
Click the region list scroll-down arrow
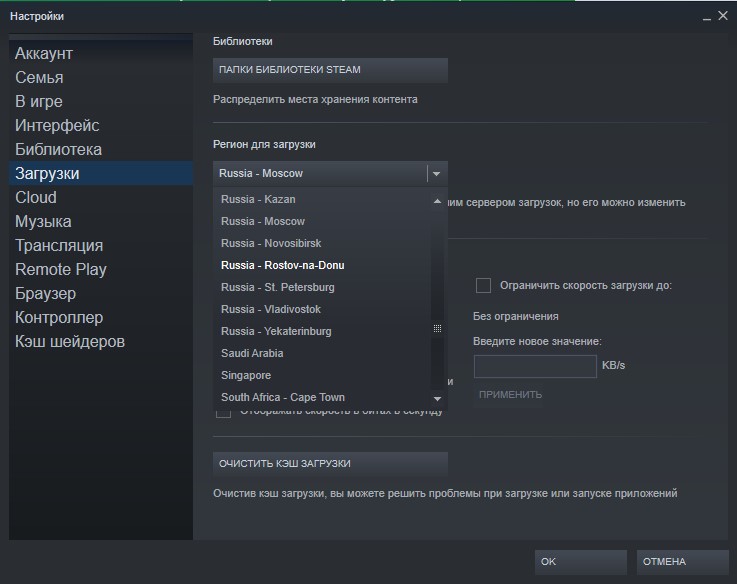(x=438, y=399)
